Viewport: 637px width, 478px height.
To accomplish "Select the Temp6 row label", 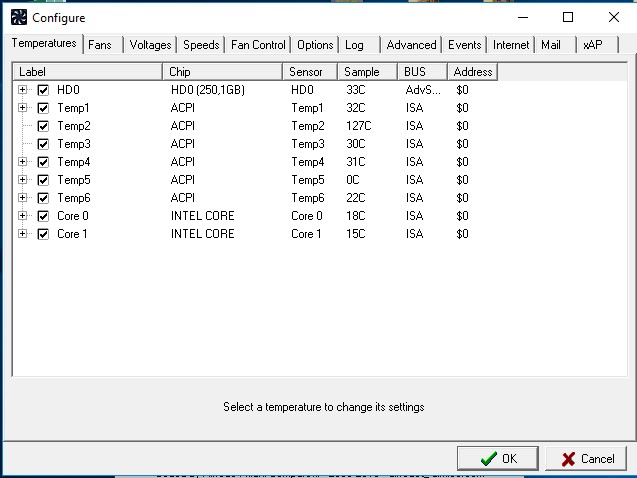I will (x=74, y=198).
